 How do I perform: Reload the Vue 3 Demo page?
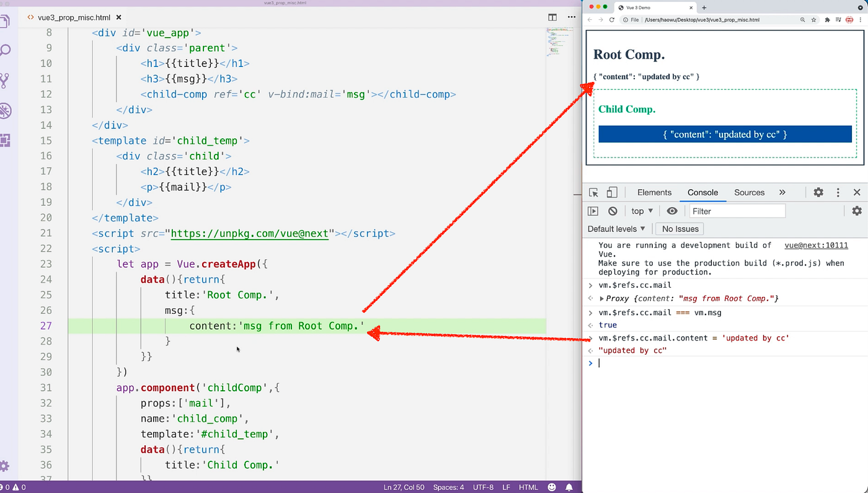[x=612, y=20]
